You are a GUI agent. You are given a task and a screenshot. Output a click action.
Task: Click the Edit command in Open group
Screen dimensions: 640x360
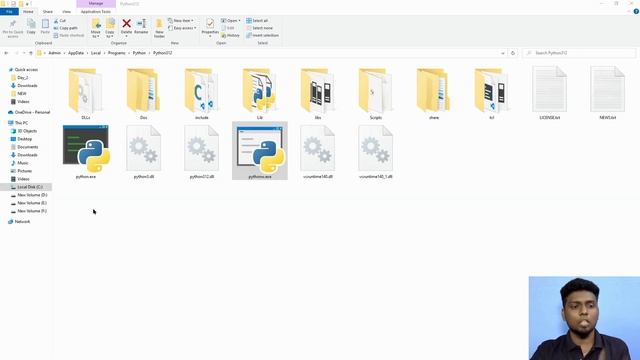tap(228, 28)
